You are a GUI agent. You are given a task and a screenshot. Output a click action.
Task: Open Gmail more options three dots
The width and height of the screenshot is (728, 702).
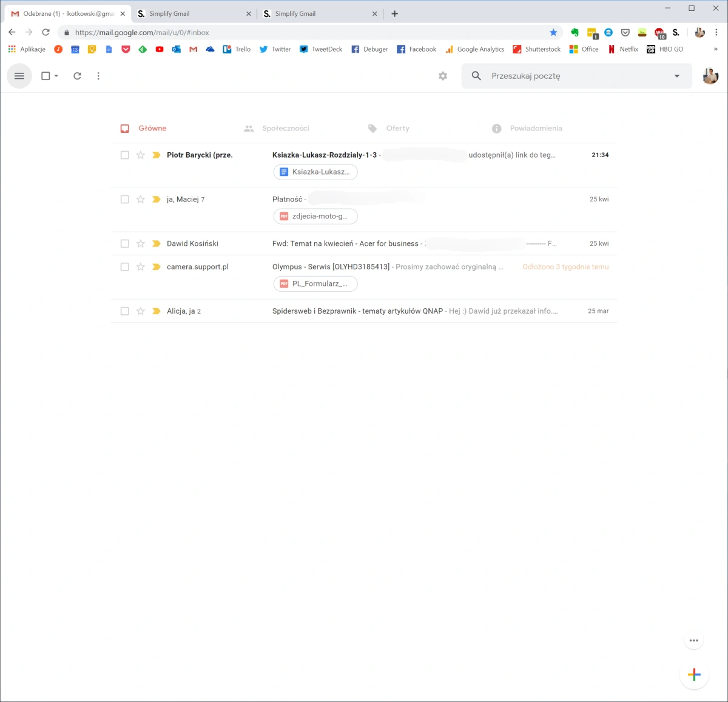click(98, 76)
